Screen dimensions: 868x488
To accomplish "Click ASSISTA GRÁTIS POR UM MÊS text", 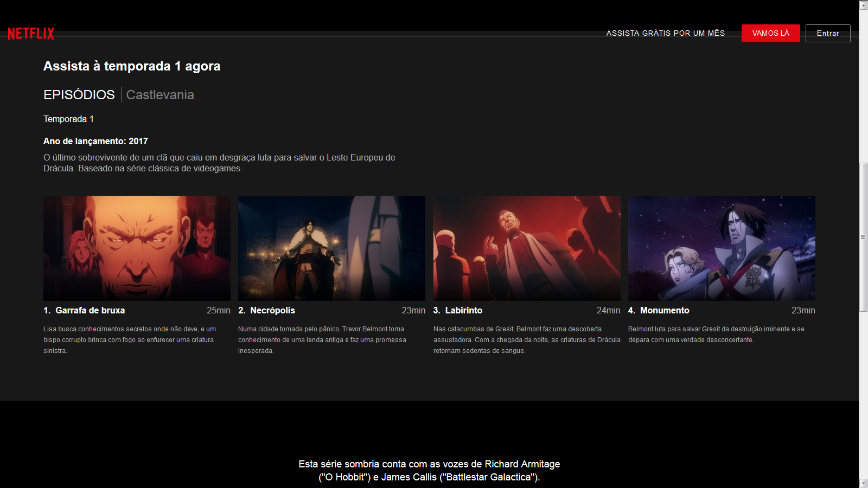I will (665, 33).
